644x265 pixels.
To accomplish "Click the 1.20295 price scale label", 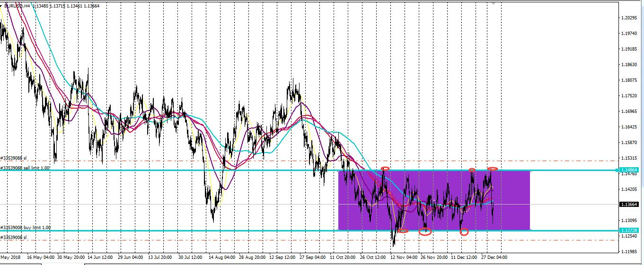I will [629, 18].
